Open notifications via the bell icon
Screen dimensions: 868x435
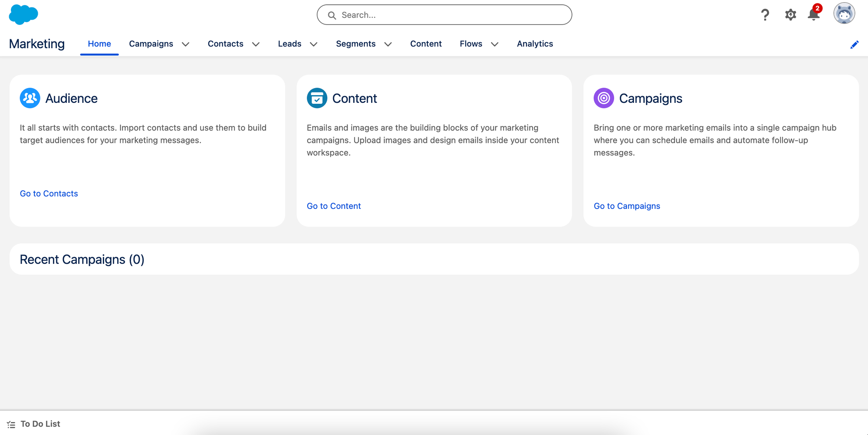point(813,15)
